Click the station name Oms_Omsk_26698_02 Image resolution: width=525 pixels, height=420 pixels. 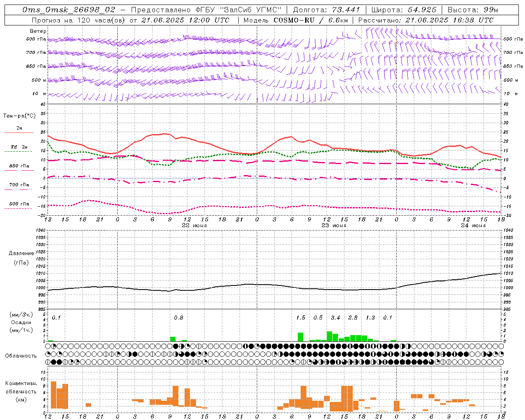(69, 10)
